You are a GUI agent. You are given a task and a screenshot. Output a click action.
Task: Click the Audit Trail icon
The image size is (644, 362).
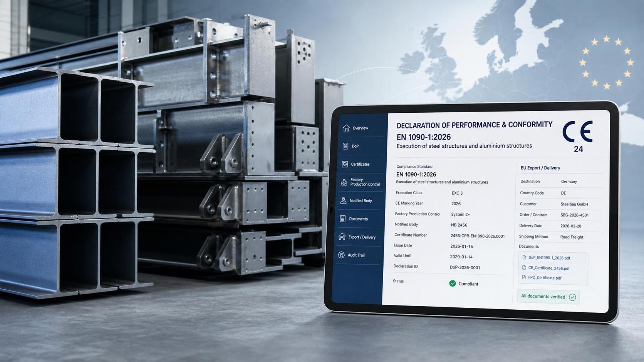(x=341, y=255)
